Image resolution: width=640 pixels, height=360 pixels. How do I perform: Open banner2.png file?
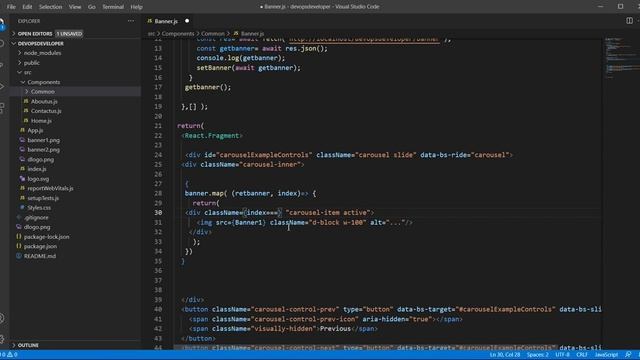[44, 150]
